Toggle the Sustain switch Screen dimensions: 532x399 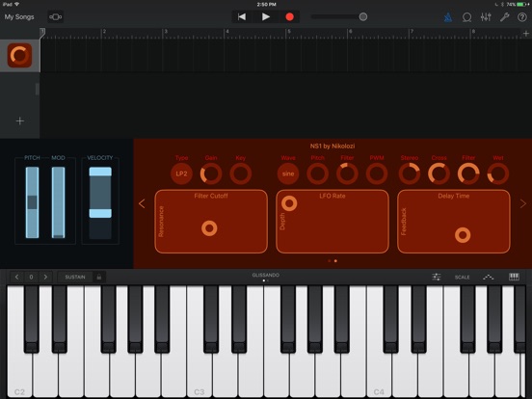(75, 277)
